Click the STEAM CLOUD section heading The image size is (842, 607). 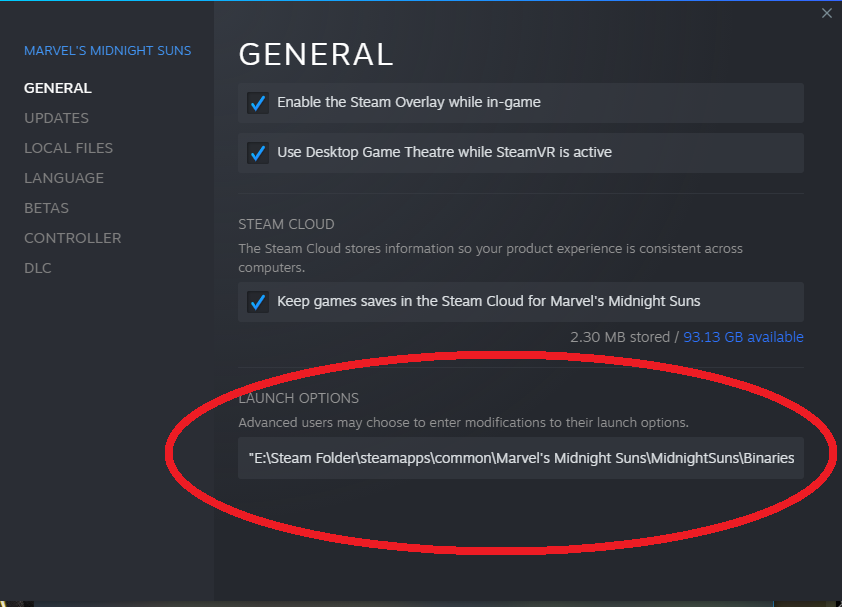click(x=286, y=224)
